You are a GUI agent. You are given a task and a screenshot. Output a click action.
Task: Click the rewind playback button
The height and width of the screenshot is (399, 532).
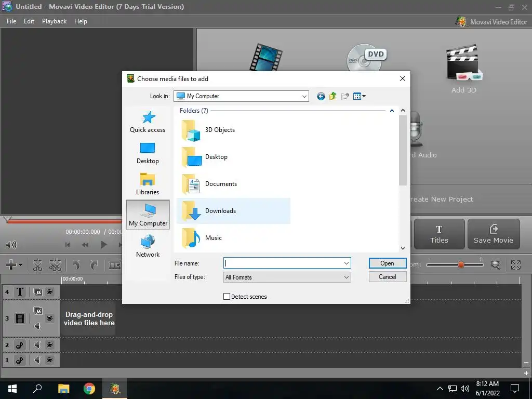[x=85, y=245]
